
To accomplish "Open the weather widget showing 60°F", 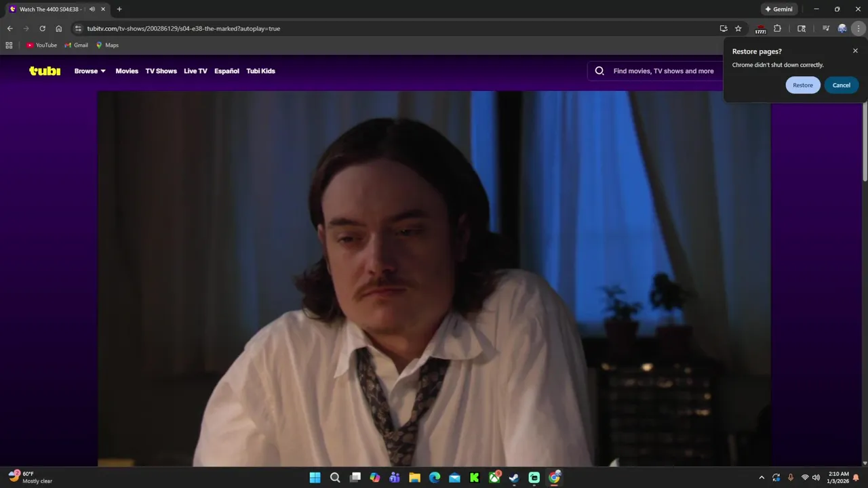I will coord(31,477).
